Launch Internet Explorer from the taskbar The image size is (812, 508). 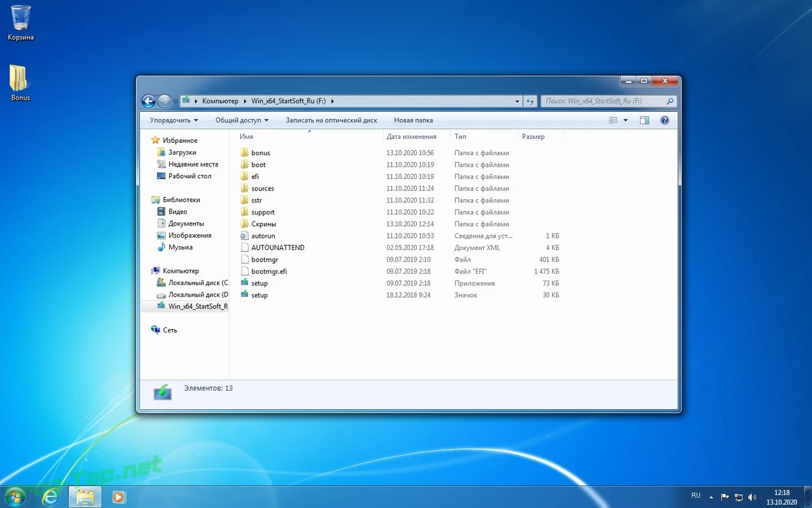pyautogui.click(x=51, y=497)
